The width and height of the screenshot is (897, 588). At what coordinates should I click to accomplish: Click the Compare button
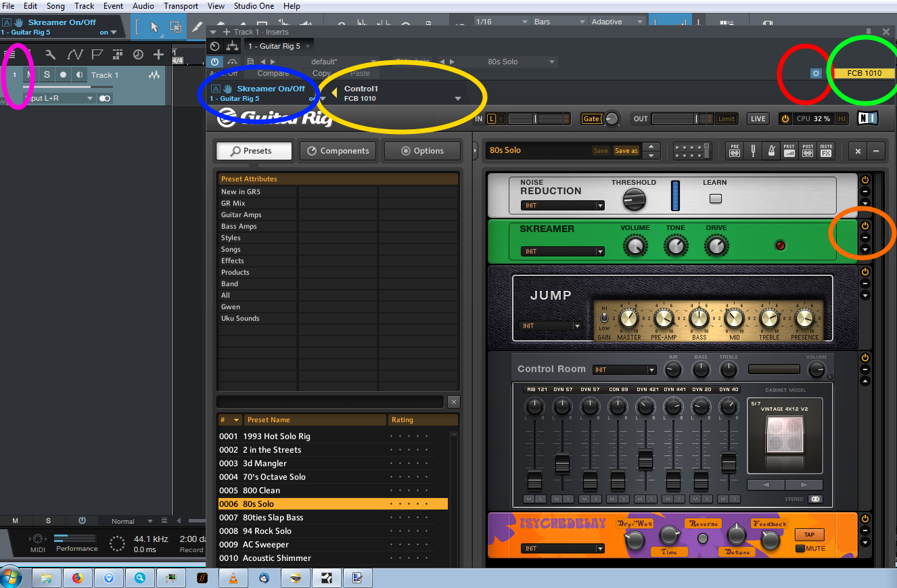273,73
